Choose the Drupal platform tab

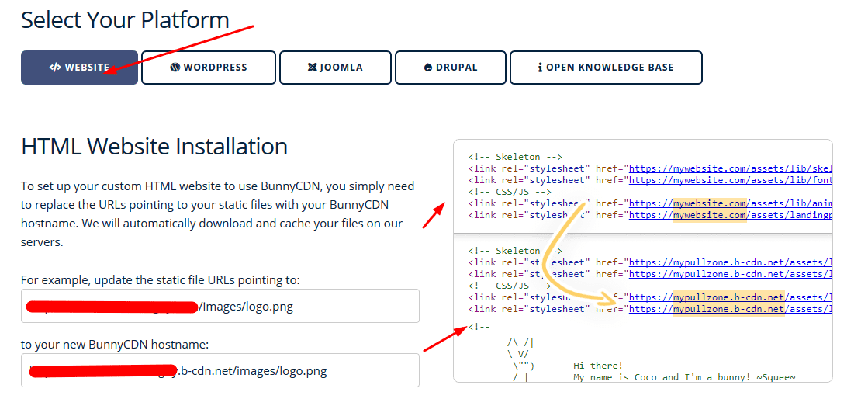point(451,68)
